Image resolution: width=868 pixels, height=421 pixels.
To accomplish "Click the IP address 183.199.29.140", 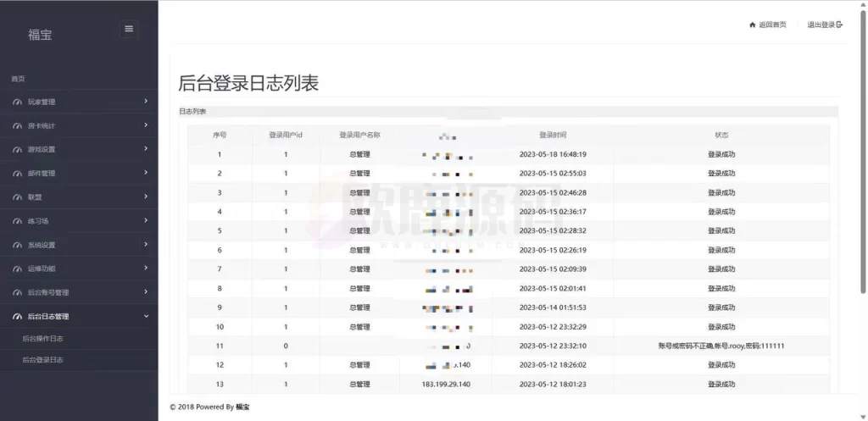I will pyautogui.click(x=446, y=384).
